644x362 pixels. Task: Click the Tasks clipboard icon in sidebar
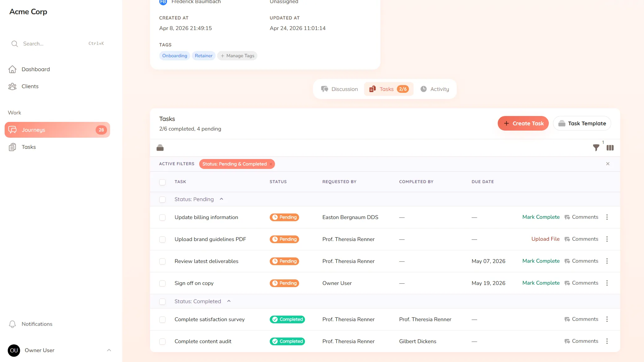[12, 147]
